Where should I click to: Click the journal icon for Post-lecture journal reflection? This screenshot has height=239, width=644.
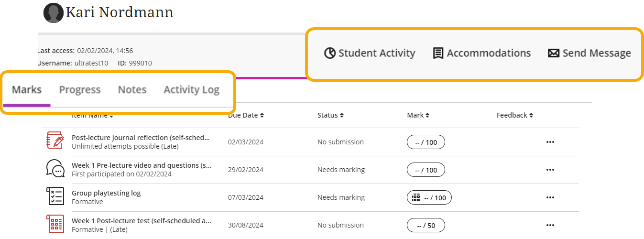point(55,141)
